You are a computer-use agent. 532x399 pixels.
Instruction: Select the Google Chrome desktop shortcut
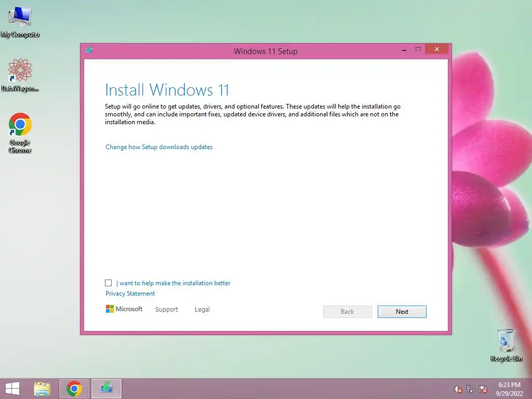[20, 132]
